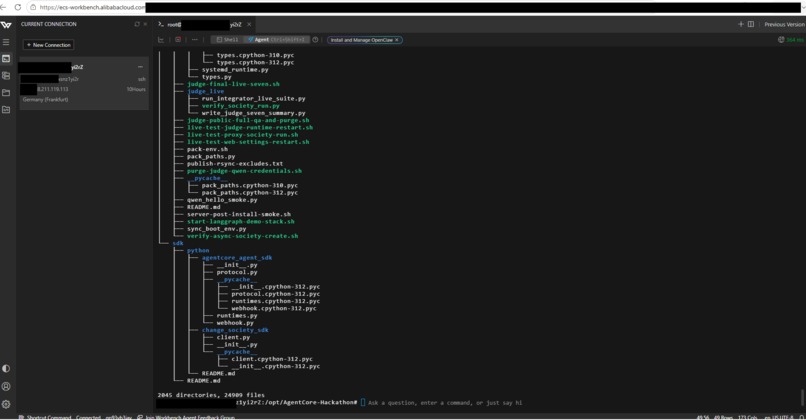Screen dimensions: 806x420
Task: Close the root terminal tab
Action: [x=249, y=24]
